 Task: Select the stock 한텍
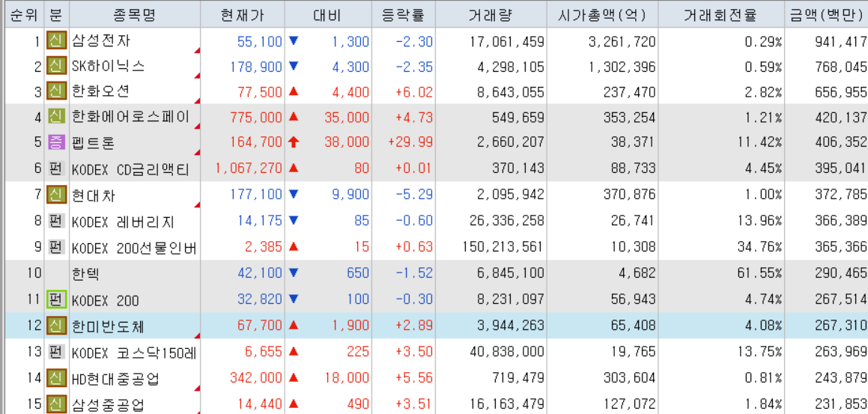pos(86,273)
